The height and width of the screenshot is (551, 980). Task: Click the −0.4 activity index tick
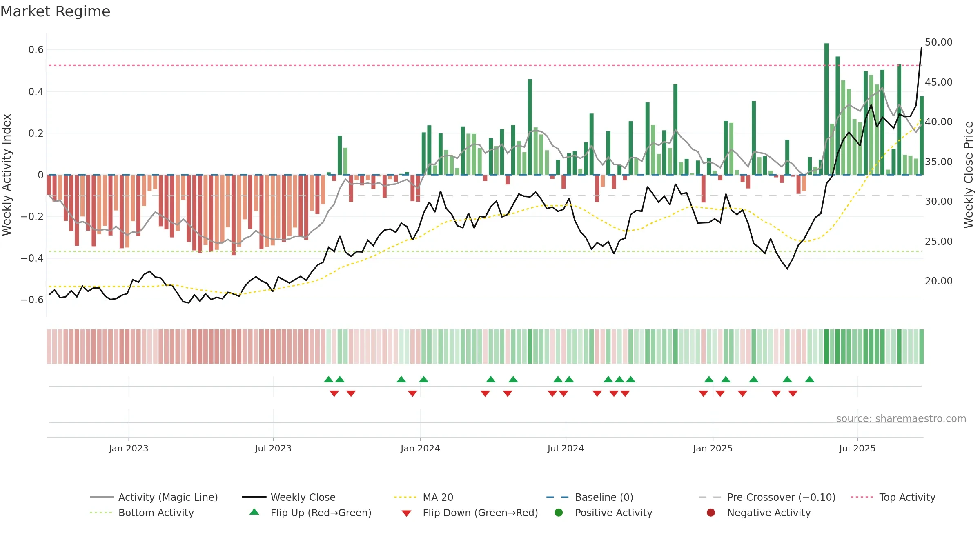pyautogui.click(x=32, y=258)
